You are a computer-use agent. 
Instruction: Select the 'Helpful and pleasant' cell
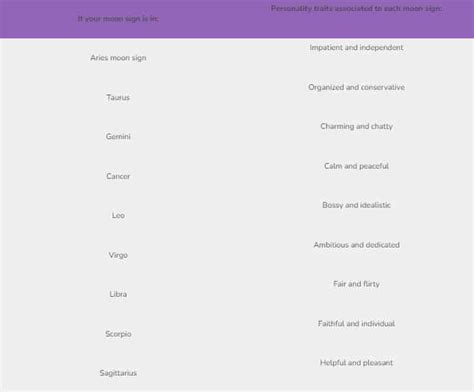356,363
